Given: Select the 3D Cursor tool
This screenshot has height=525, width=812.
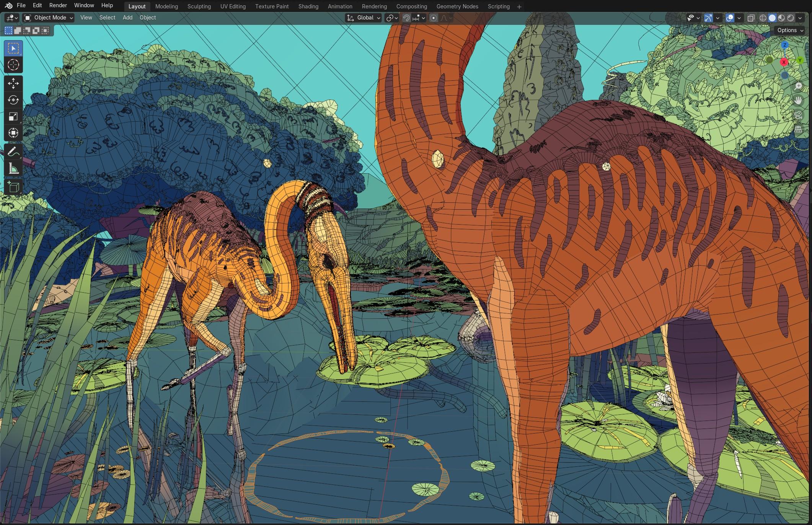Looking at the screenshot, I should 13,65.
